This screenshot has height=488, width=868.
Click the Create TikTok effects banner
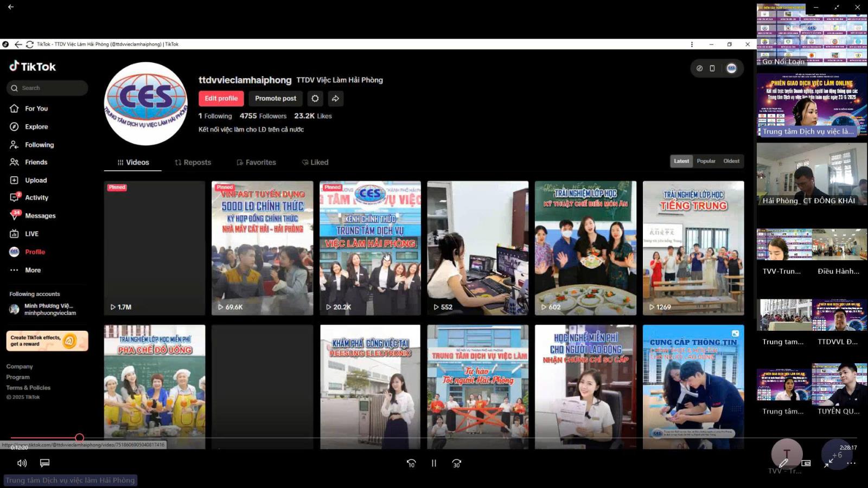pos(47,341)
